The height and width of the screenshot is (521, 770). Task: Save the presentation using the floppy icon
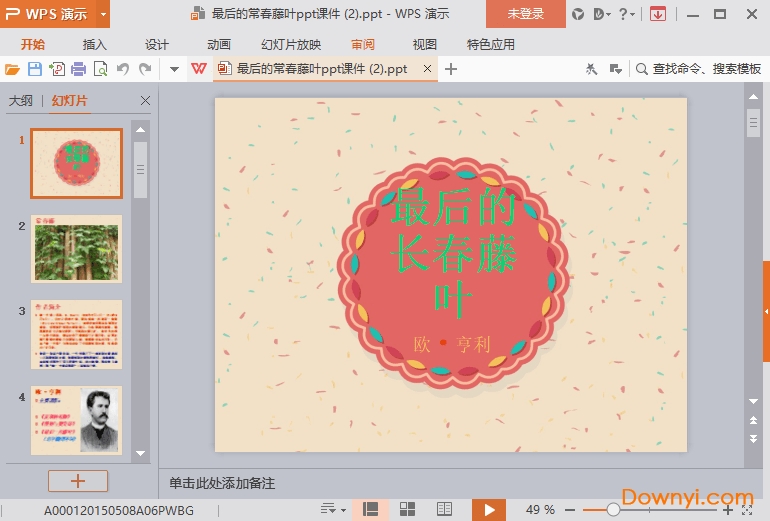click(35, 69)
